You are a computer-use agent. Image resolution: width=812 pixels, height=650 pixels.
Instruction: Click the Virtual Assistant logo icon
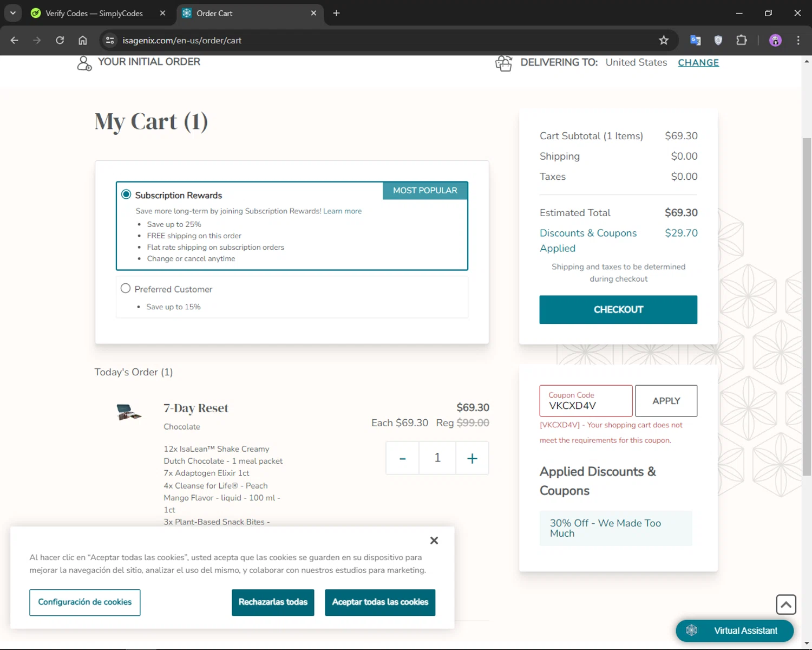click(691, 630)
